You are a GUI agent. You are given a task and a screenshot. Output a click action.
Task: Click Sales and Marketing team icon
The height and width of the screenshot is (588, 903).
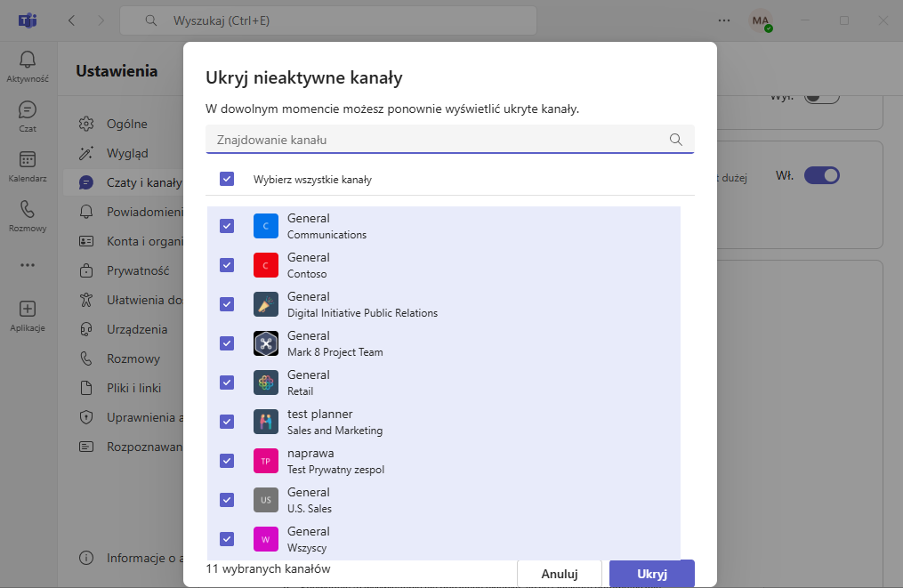click(x=265, y=423)
